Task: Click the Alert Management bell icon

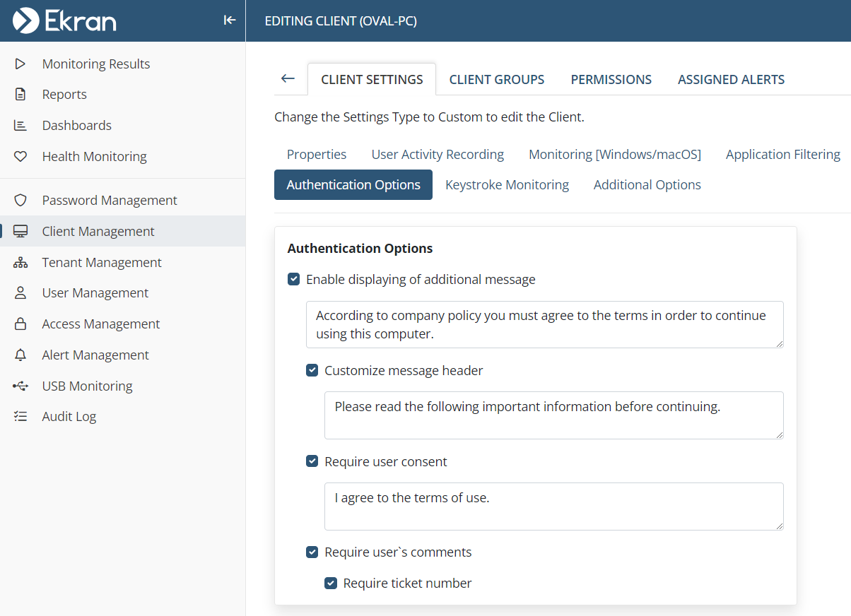Action: tap(20, 355)
